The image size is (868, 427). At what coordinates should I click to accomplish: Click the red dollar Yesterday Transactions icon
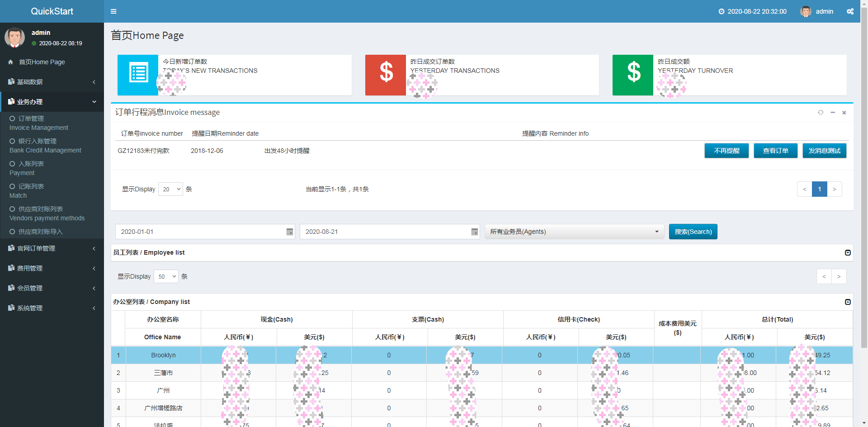point(386,75)
